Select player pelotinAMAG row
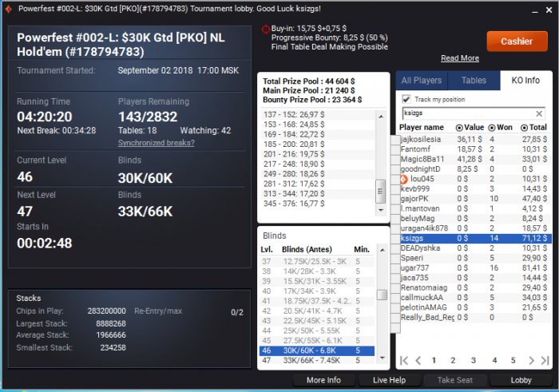The height and width of the screenshot is (392, 559). 476,307
